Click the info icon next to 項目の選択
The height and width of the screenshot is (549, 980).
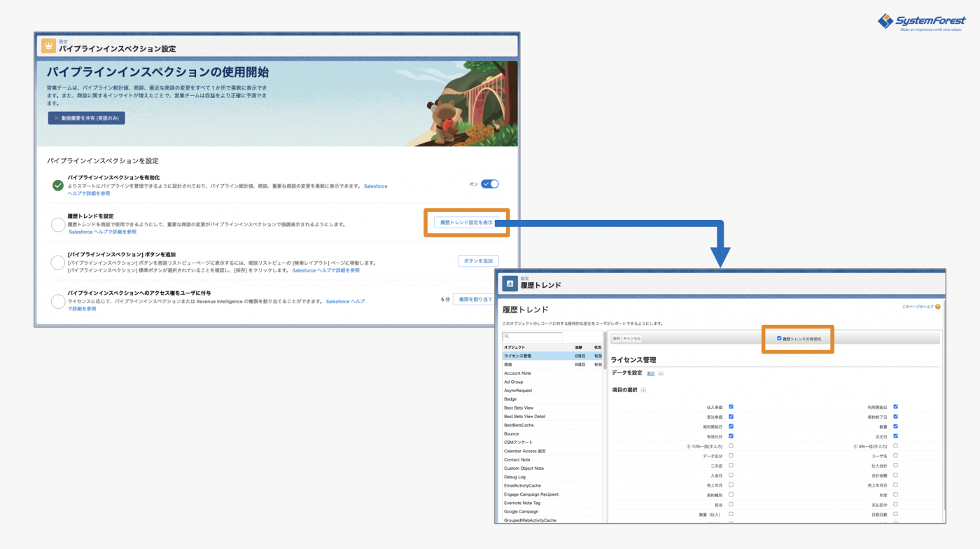(643, 390)
